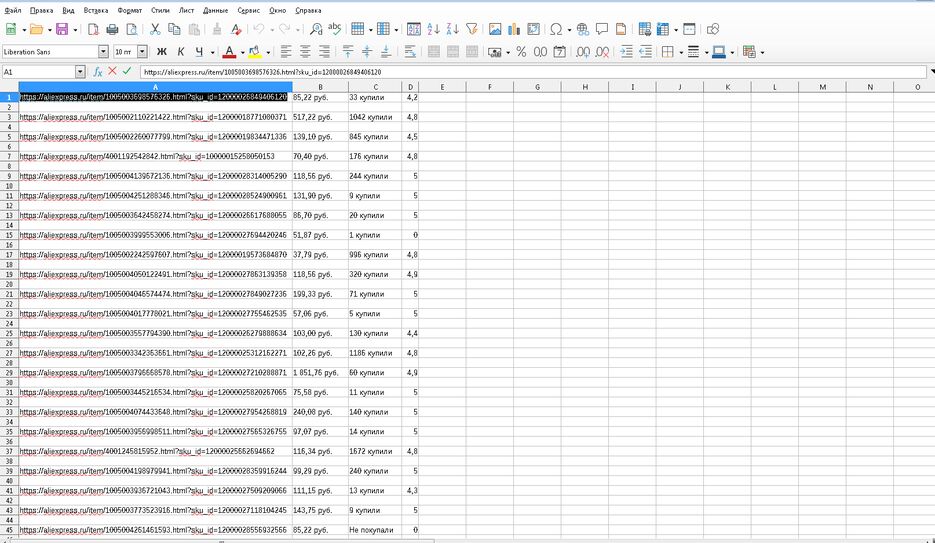Open Freeze Rows and Columns icon
This screenshot has width=935, height=543.
tap(663, 29)
